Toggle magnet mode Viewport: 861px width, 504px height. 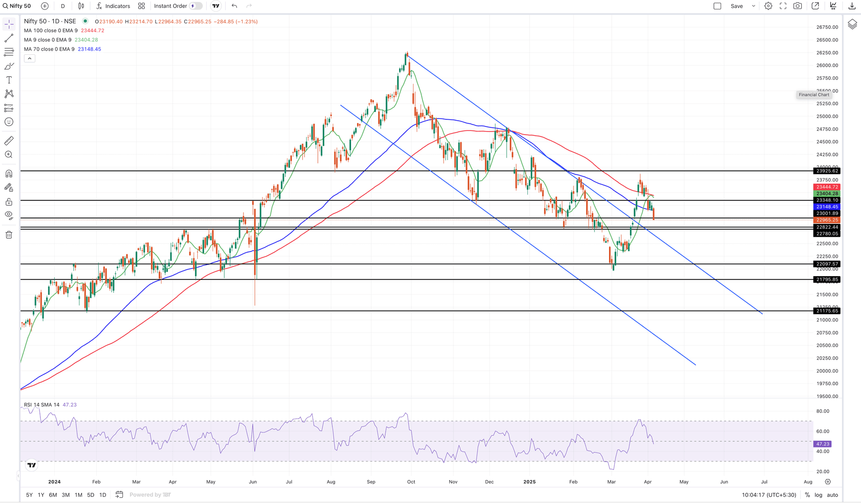click(x=9, y=174)
